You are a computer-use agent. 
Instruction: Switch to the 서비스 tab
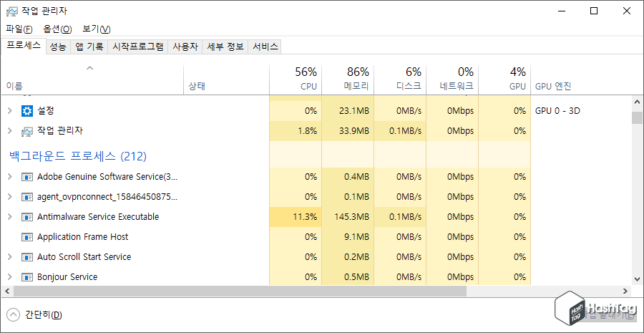265,47
